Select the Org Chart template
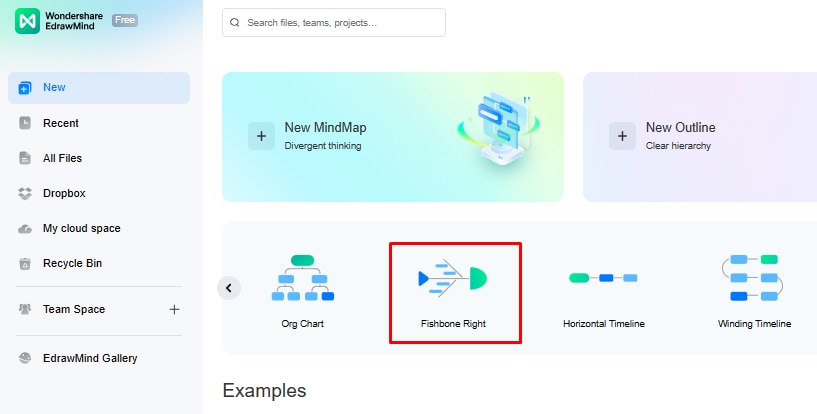 pos(302,288)
